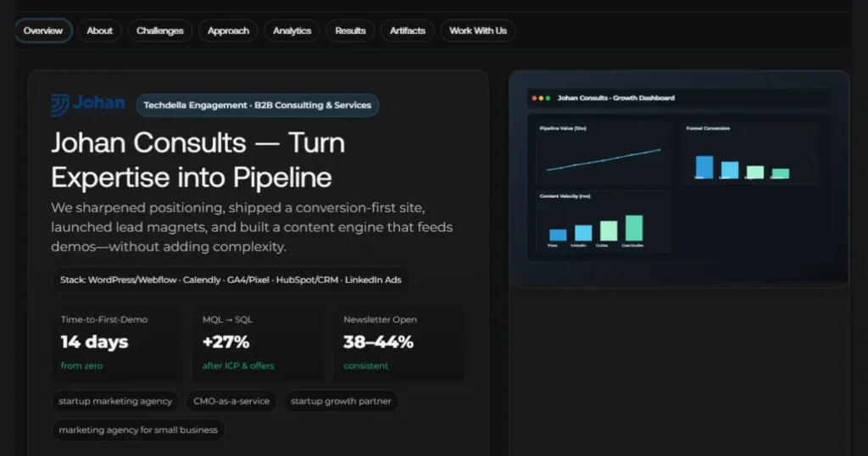
Task: Click the tallest Content Velocity bar
Action: click(634, 228)
